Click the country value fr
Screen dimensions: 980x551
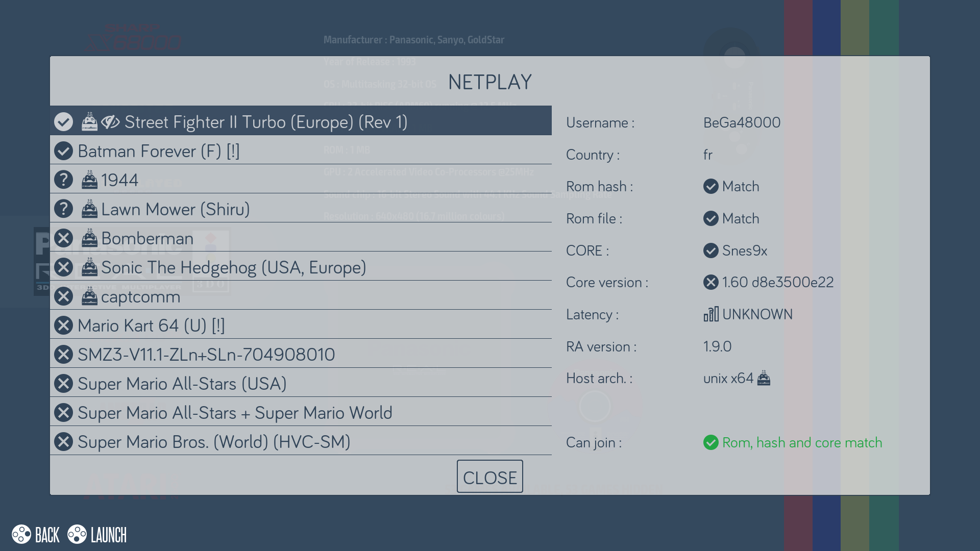(708, 155)
